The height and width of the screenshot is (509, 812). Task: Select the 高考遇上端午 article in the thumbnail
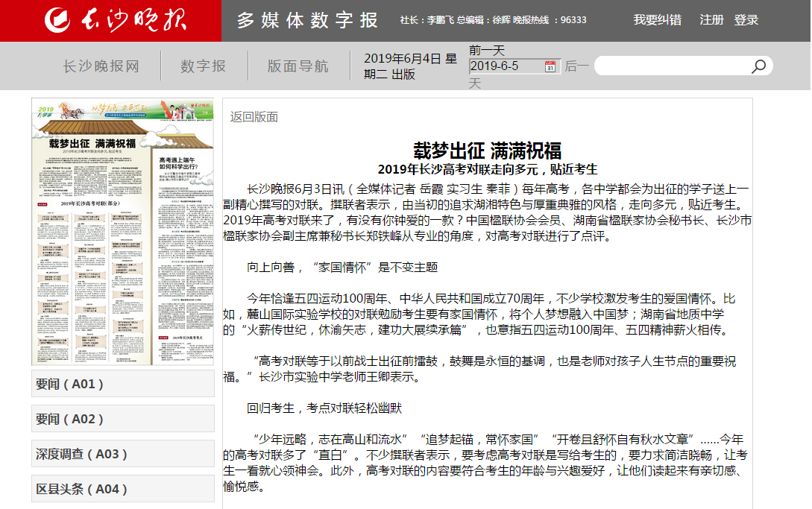coord(183,164)
